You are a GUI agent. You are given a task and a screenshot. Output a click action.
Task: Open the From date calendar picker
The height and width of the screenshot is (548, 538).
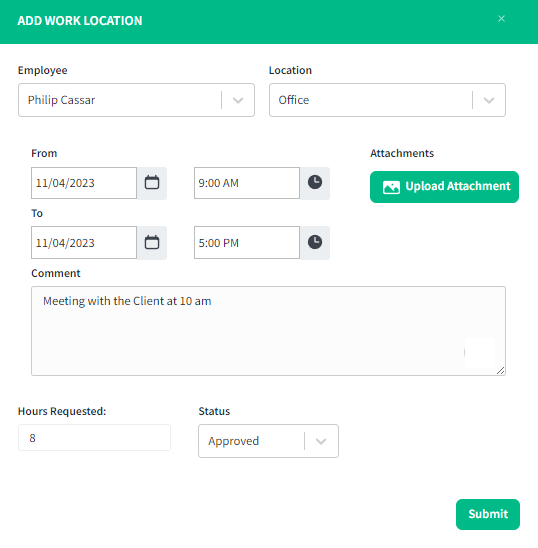click(152, 183)
